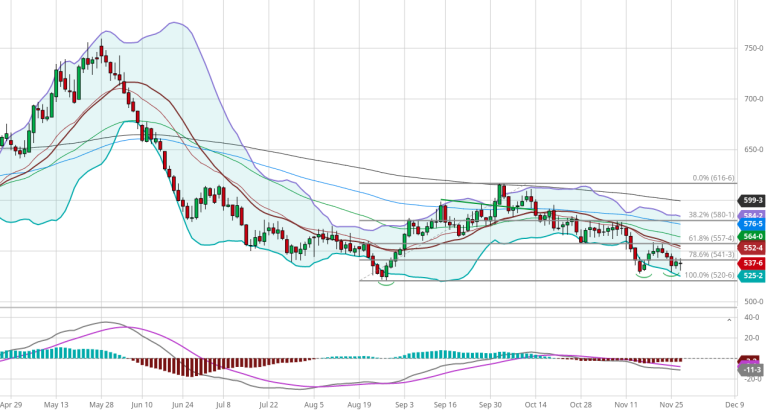Click the Dec 9 date label
This screenshot has width=768, height=411.
pyautogui.click(x=733, y=405)
